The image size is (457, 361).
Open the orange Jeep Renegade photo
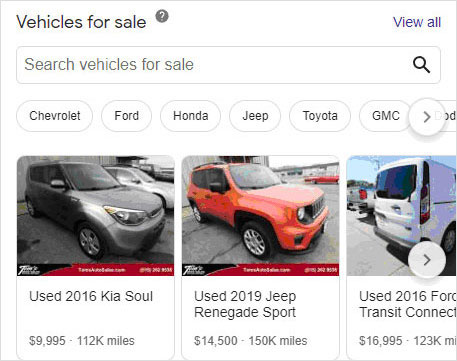click(x=260, y=216)
